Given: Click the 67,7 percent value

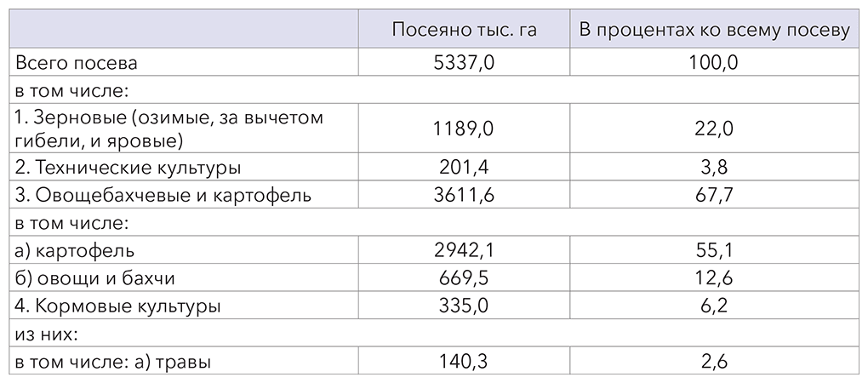Looking at the screenshot, I should click(x=715, y=195).
